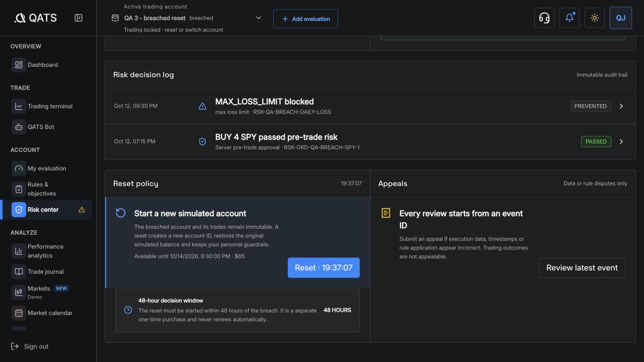644x362 pixels.
Task: Toggle light theme sun icon
Action: point(595,18)
